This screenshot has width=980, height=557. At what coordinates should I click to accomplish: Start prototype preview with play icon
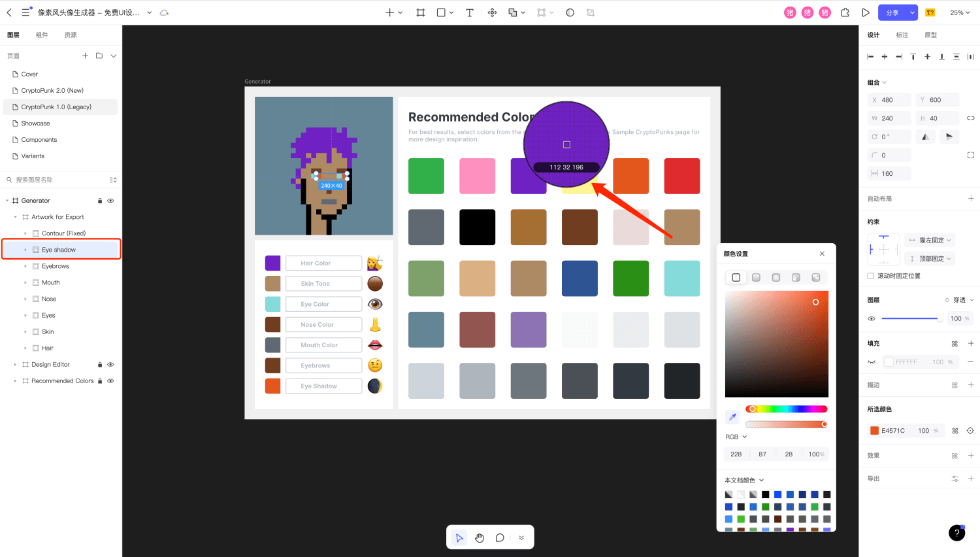[x=866, y=12]
